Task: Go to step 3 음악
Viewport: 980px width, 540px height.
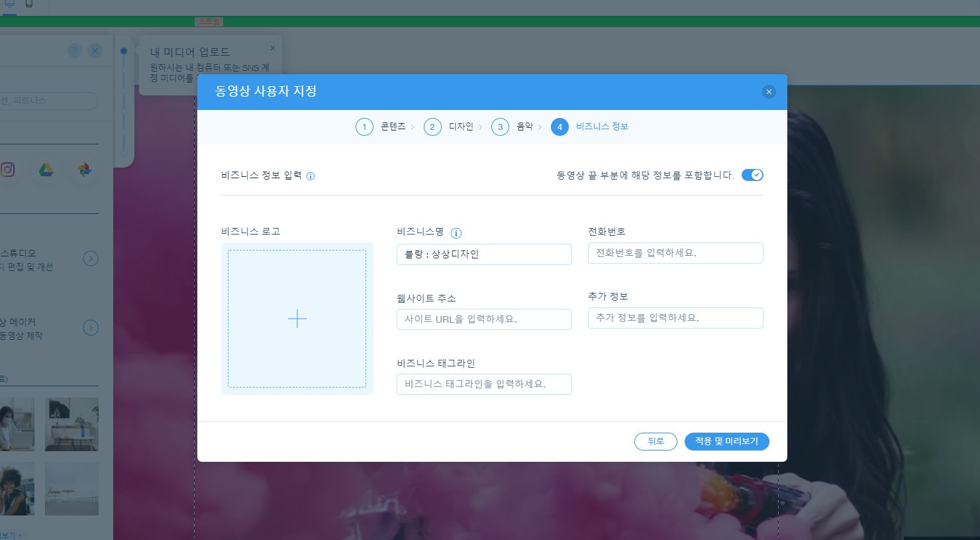Action: click(x=513, y=127)
